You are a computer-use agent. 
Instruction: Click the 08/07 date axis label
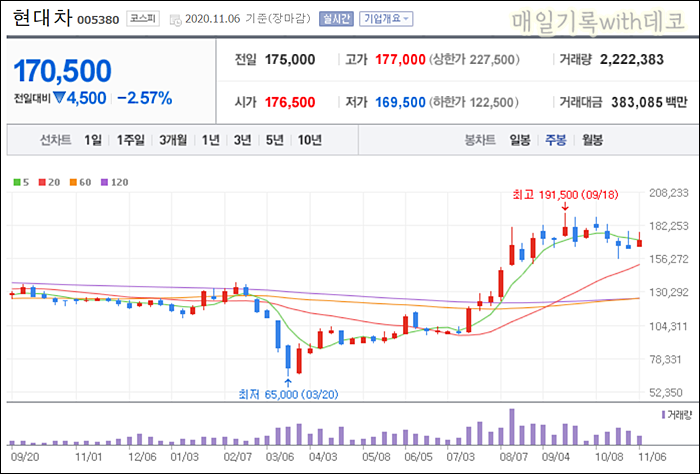(x=513, y=457)
